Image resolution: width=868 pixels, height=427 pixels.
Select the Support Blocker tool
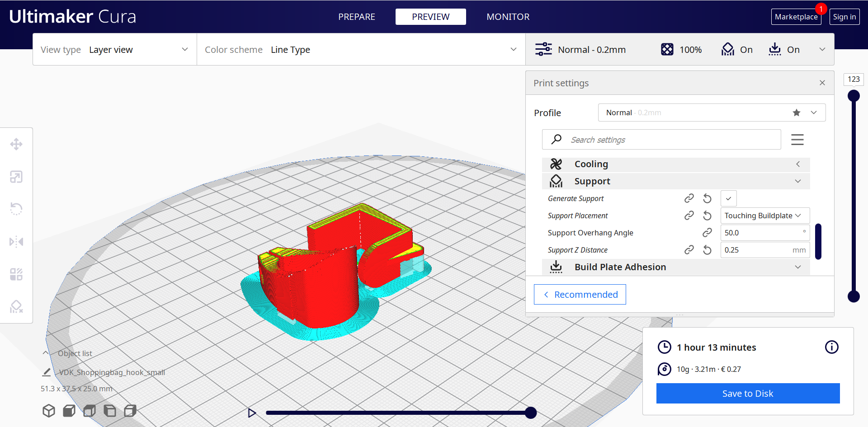(16, 307)
